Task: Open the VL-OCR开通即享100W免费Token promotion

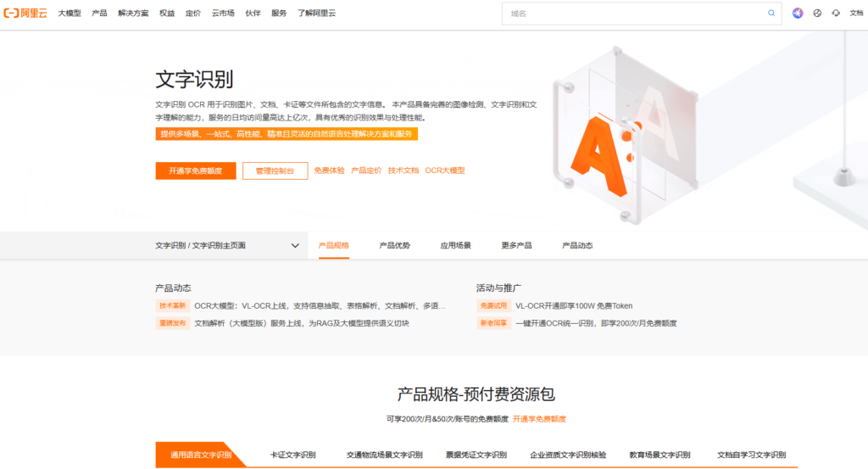Action: point(574,305)
